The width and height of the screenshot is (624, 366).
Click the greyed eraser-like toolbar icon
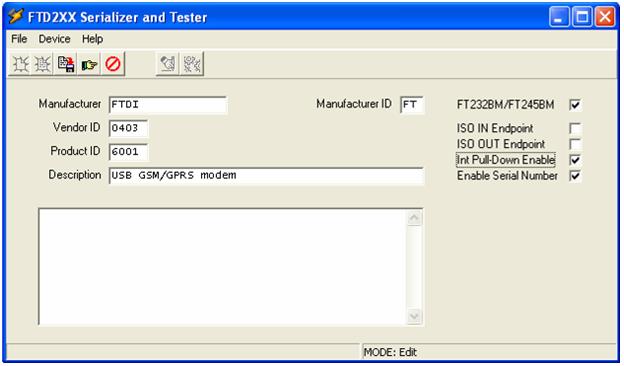168,64
